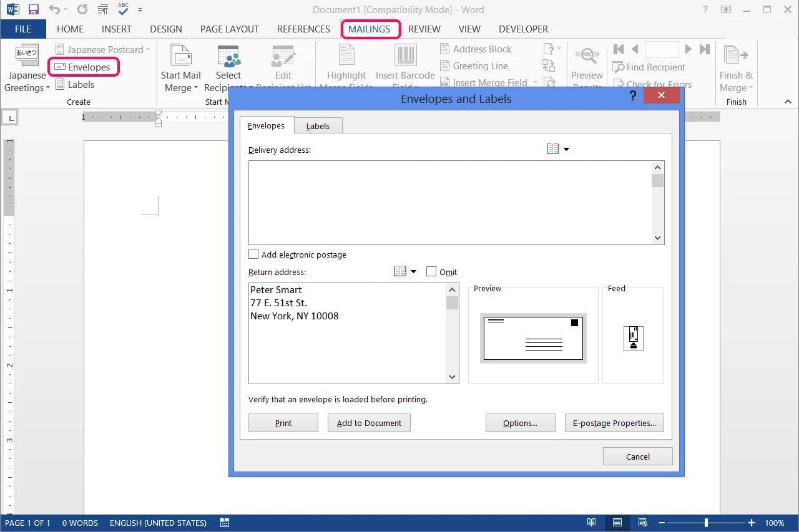Viewport: 799px width, 532px height.
Task: Open the Finish & Merge dropdown
Action: pyautogui.click(x=736, y=69)
